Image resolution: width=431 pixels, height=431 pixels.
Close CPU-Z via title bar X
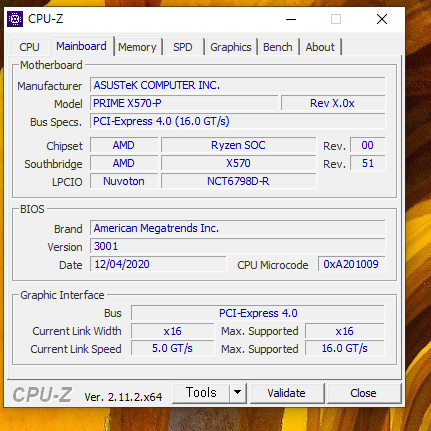382,19
